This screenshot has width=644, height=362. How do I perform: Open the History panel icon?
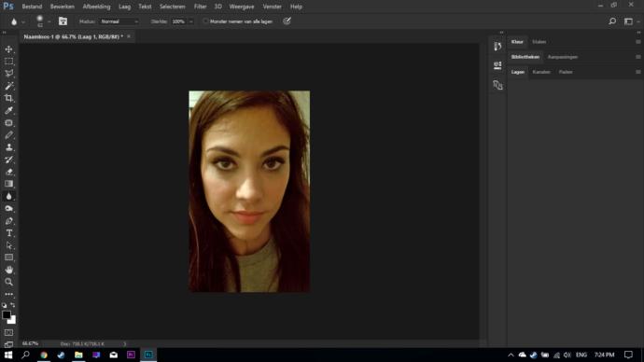(x=497, y=46)
